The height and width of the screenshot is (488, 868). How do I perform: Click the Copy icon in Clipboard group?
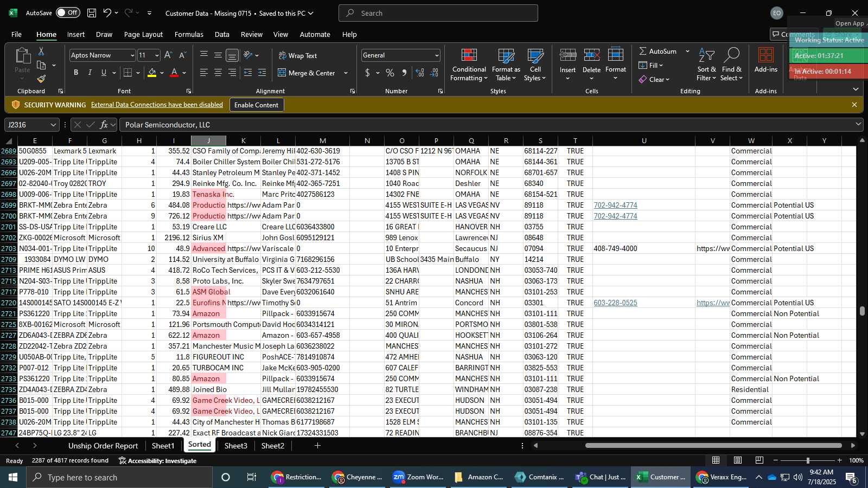[x=41, y=65]
